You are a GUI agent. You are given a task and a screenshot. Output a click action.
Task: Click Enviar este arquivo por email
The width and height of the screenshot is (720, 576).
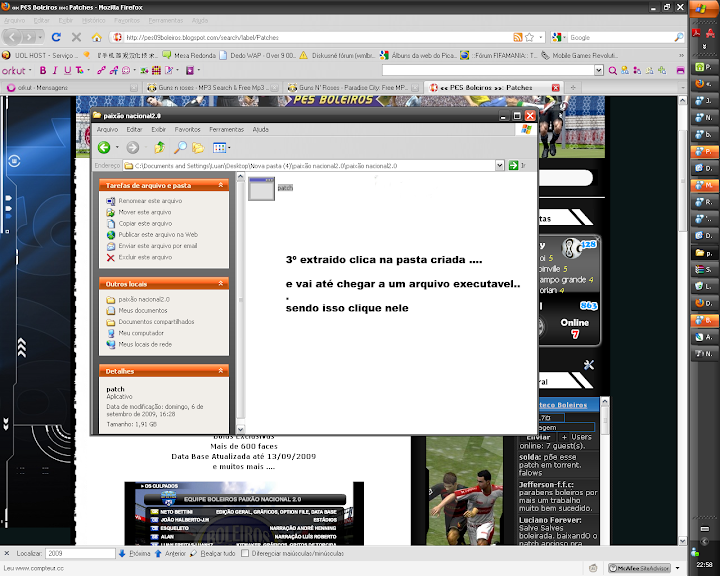click(158, 246)
